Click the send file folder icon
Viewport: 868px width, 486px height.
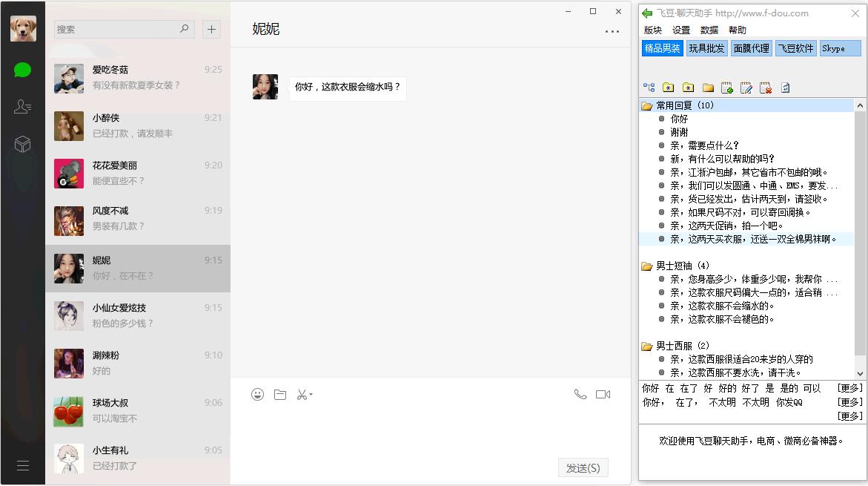click(x=279, y=394)
